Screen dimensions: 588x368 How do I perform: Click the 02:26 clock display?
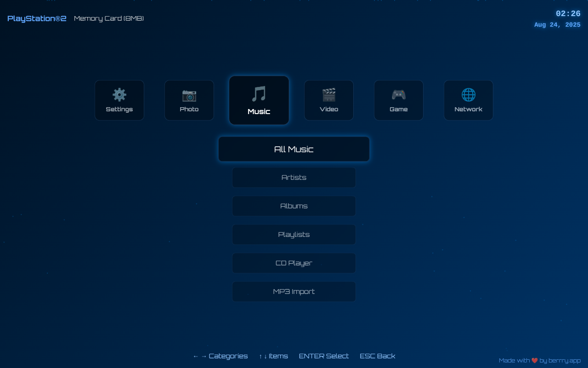[568, 13]
